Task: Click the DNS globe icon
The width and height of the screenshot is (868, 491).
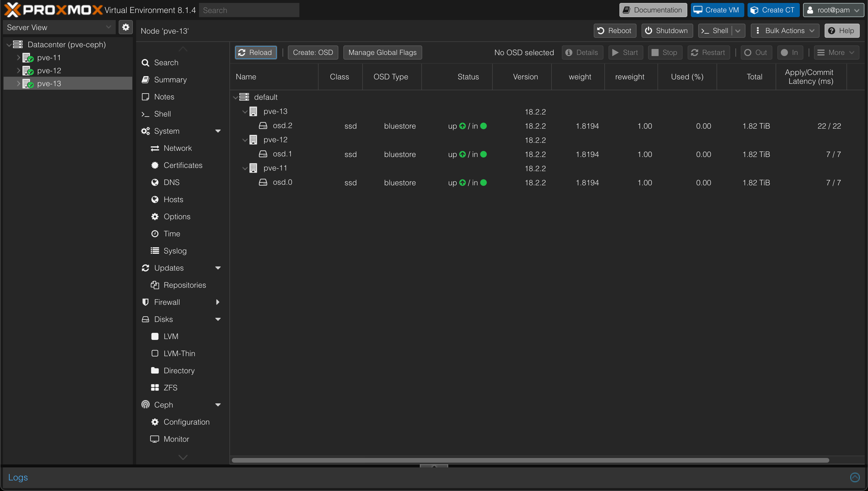Action: coord(155,182)
